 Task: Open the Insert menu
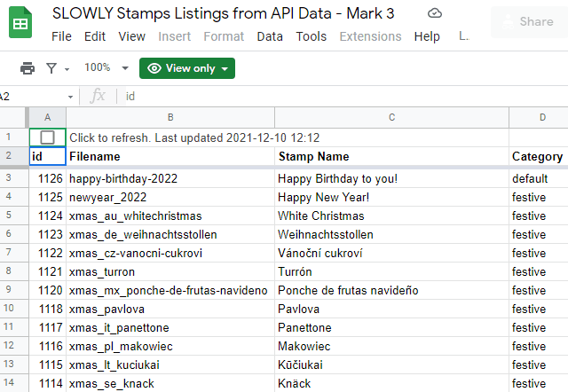(174, 36)
